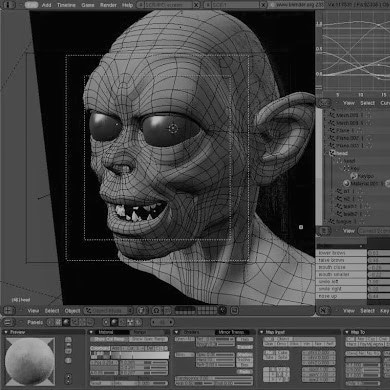This screenshot has width=390, height=390.
Task: Open the Add menu in the top bar
Action: click(46, 5)
